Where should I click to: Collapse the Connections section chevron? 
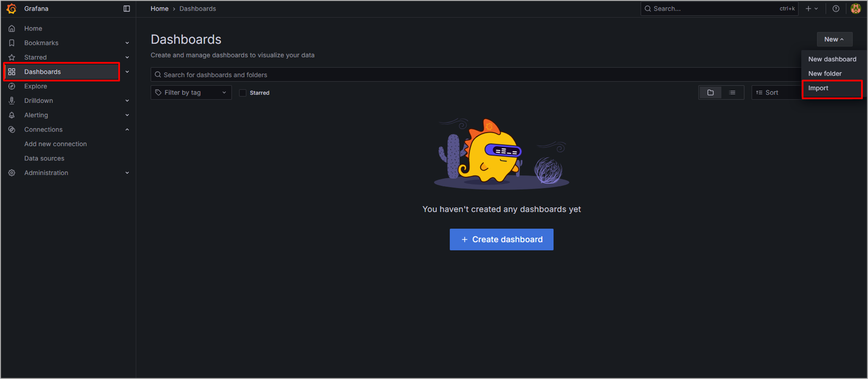click(127, 130)
